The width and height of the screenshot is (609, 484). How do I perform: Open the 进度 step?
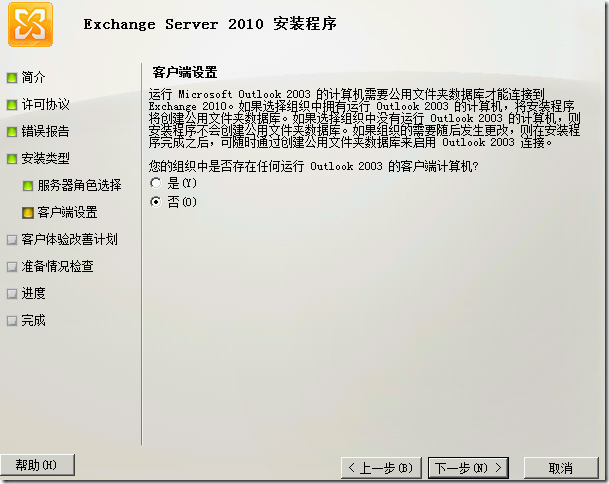coord(33,293)
